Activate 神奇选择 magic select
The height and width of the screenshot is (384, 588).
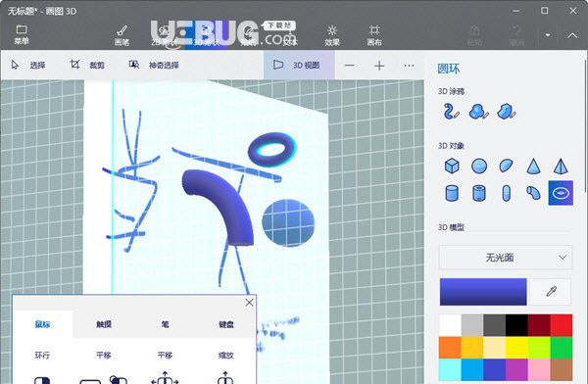tap(154, 65)
